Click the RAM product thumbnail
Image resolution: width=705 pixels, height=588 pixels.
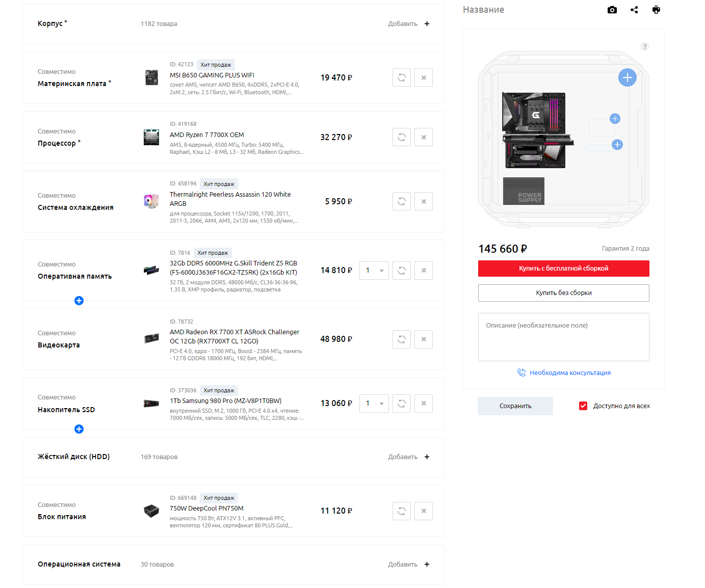click(151, 270)
